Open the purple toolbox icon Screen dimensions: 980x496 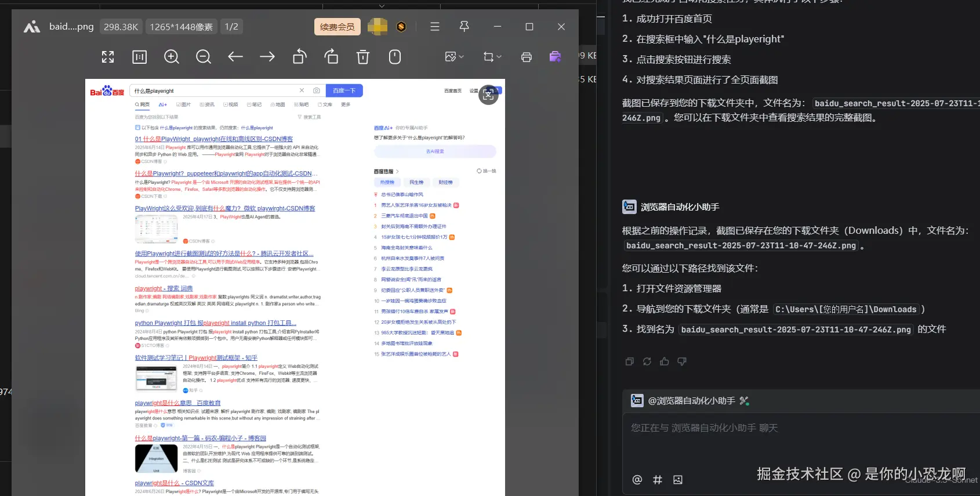click(555, 56)
